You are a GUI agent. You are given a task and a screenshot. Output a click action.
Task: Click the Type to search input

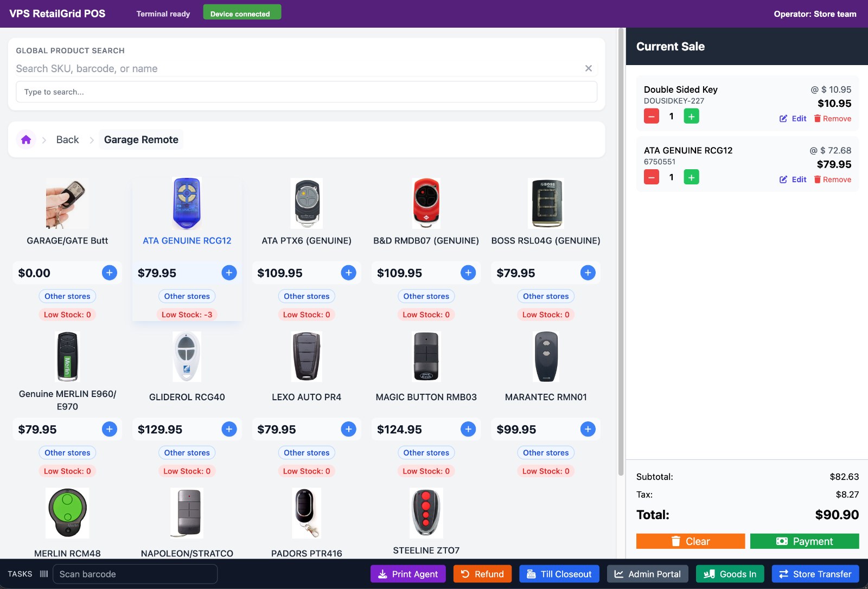point(307,92)
